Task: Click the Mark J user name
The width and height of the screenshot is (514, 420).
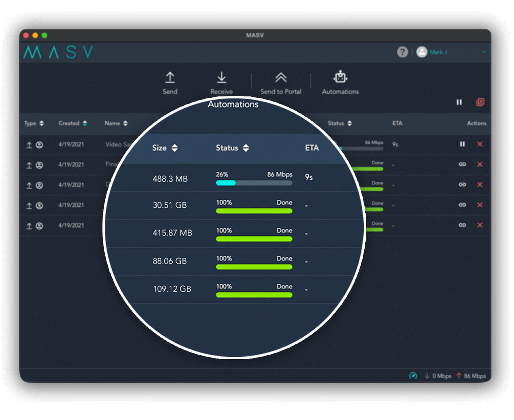Action: 438,52
